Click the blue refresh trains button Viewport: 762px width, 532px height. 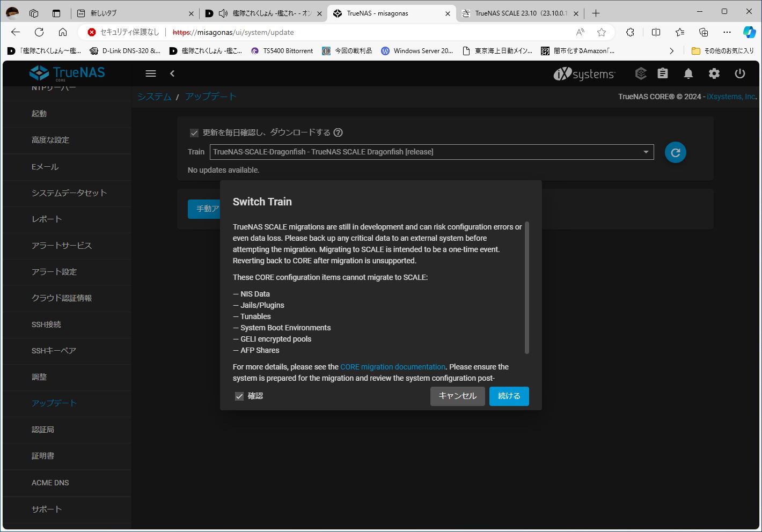click(x=676, y=152)
